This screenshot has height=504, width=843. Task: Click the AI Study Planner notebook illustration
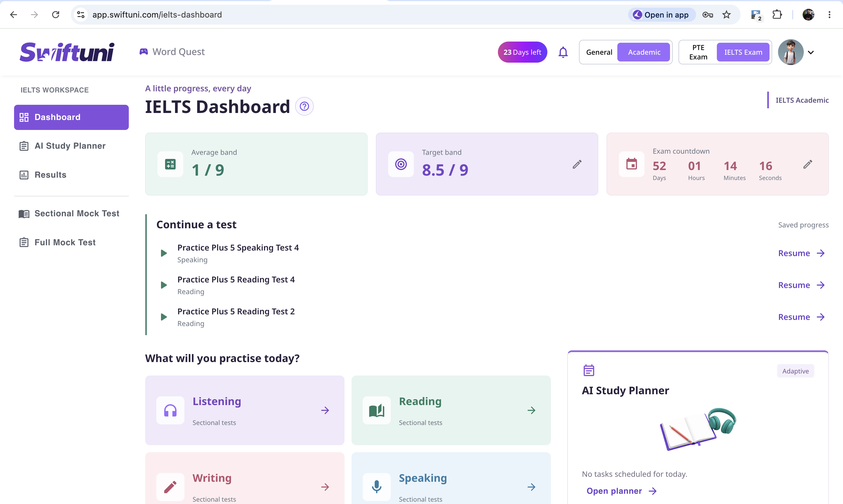tap(698, 429)
